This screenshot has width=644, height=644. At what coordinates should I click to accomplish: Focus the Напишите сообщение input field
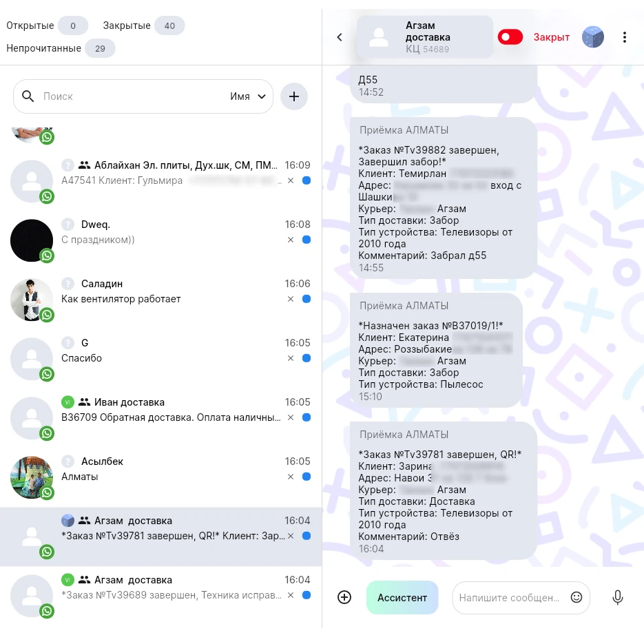pos(509,598)
